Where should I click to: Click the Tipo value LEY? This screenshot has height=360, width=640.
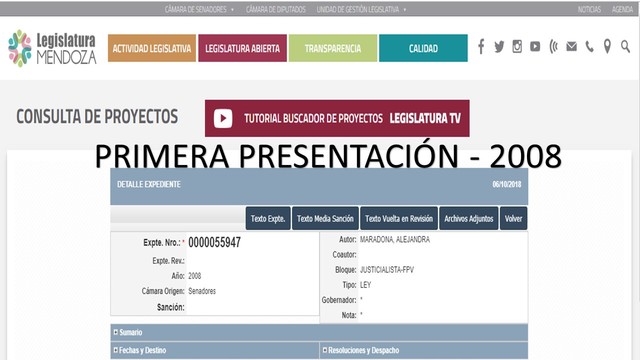[365, 285]
